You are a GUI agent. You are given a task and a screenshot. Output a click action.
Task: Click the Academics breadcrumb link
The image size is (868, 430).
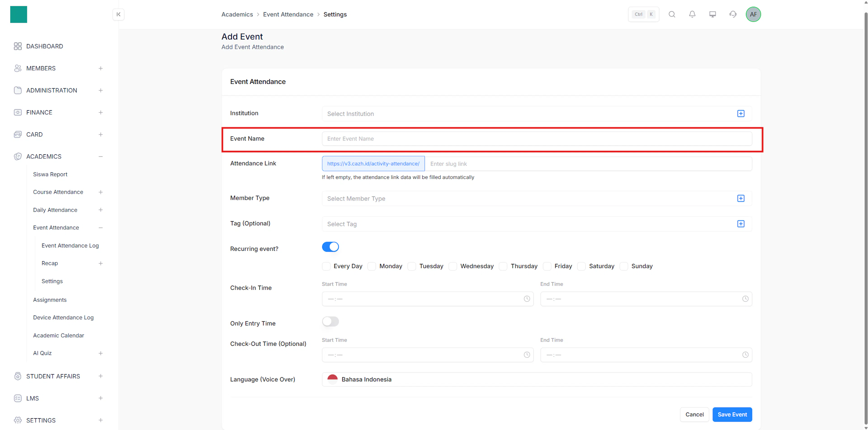(237, 14)
